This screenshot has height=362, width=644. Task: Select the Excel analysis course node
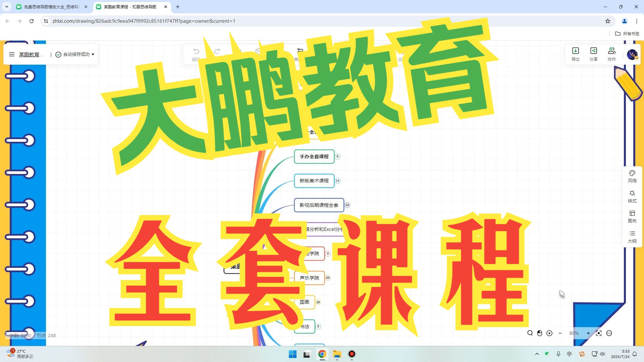(324, 229)
